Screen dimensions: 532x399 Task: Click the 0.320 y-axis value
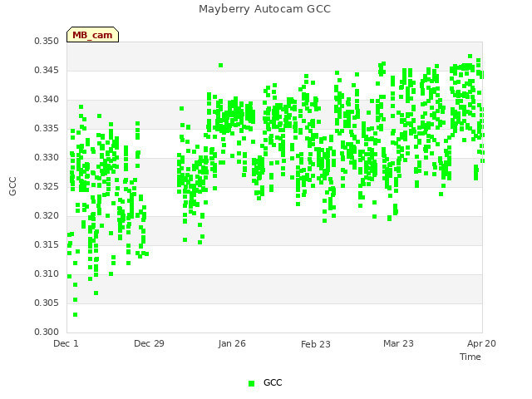(x=47, y=216)
